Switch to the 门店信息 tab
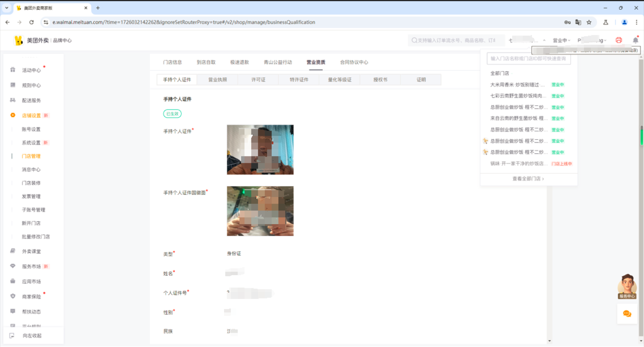Screen dimensions: 644x347 [x=172, y=62]
